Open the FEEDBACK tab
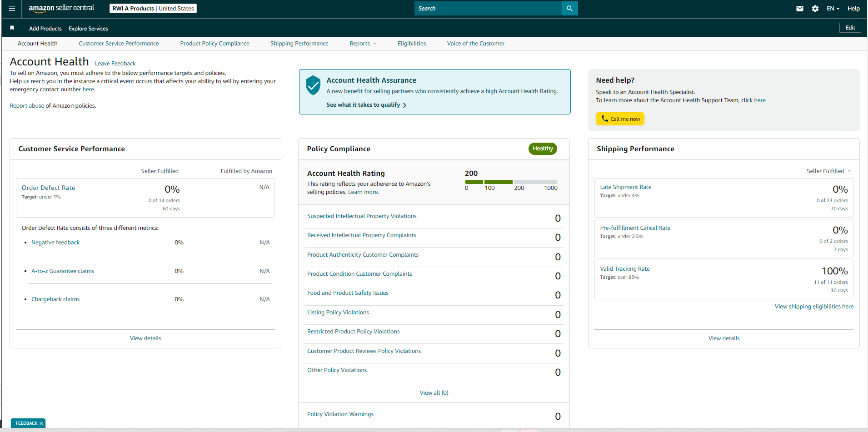 [x=26, y=423]
